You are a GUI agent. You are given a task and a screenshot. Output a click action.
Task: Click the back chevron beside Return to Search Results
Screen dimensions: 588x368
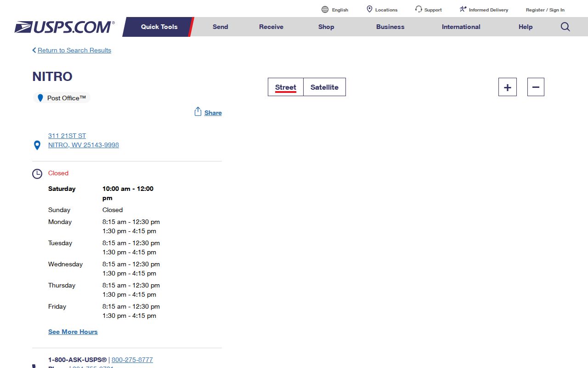pyautogui.click(x=34, y=50)
